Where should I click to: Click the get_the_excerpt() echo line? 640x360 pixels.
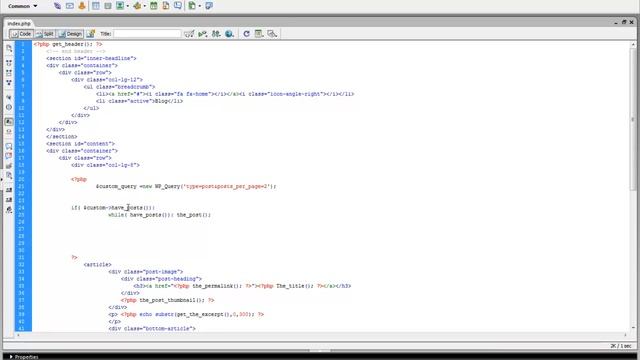click(x=186, y=315)
